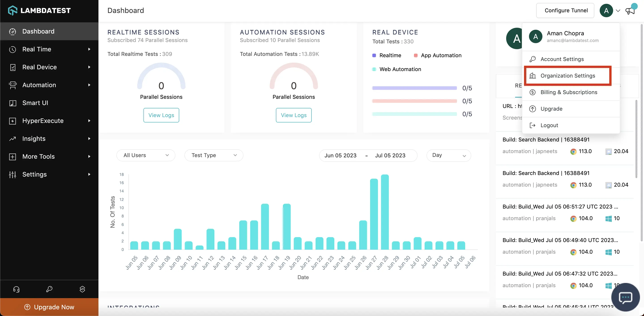Collapse the profile menu chevron
644x316 pixels.
point(618,11)
